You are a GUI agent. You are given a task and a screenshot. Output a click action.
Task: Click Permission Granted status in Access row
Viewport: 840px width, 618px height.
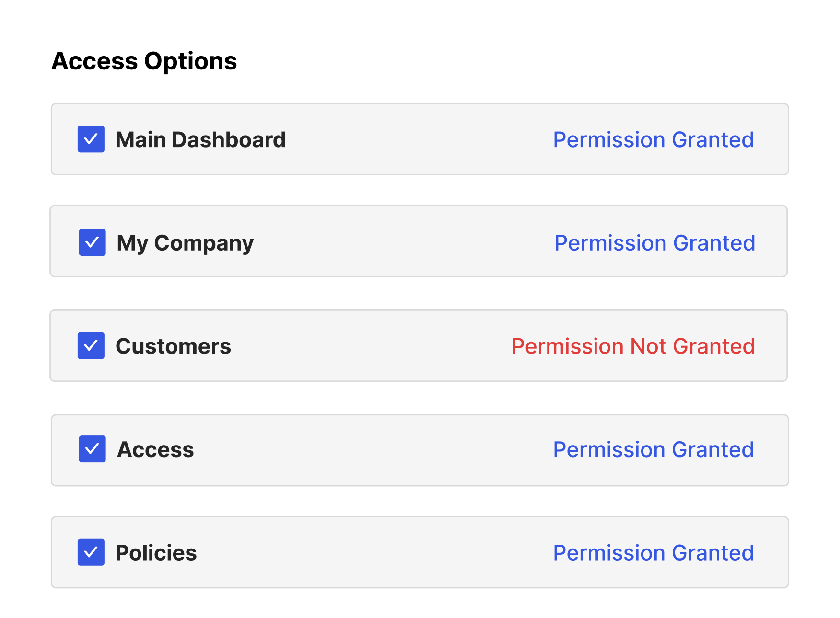[x=653, y=450]
